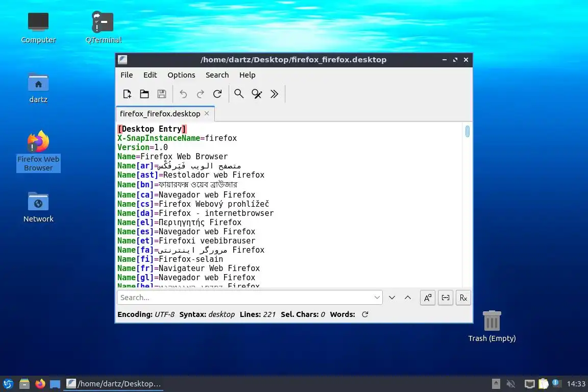The height and width of the screenshot is (392, 588).
Task: Select the Network desktop icon
Action: point(38,207)
